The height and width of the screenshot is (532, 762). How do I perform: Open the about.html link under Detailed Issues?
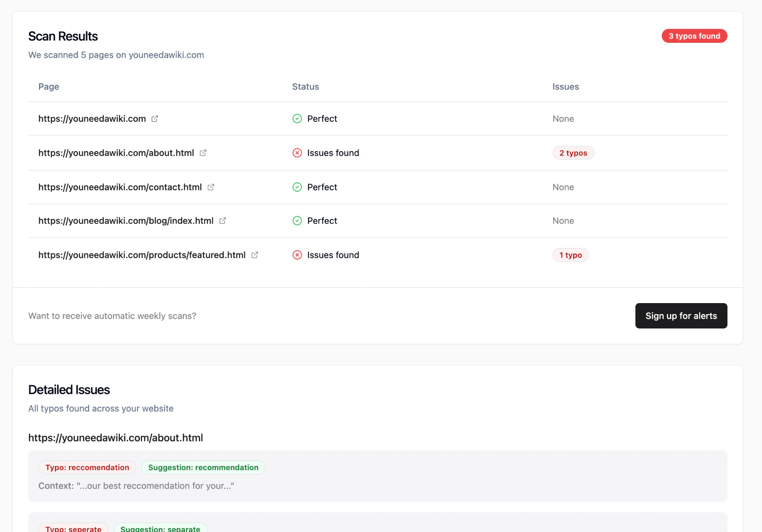coord(115,438)
